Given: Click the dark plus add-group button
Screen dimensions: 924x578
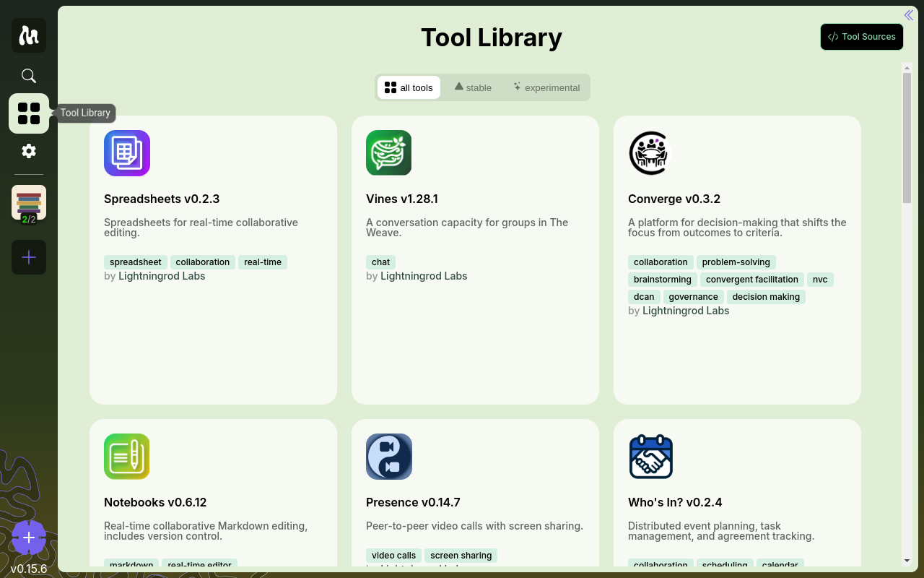Looking at the screenshot, I should point(29,257).
